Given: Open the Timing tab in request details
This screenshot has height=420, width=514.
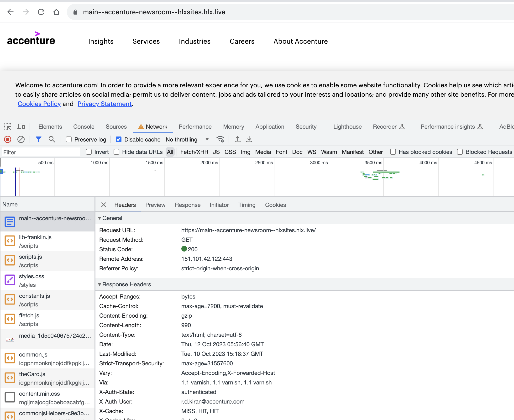Looking at the screenshot, I should [247, 205].
